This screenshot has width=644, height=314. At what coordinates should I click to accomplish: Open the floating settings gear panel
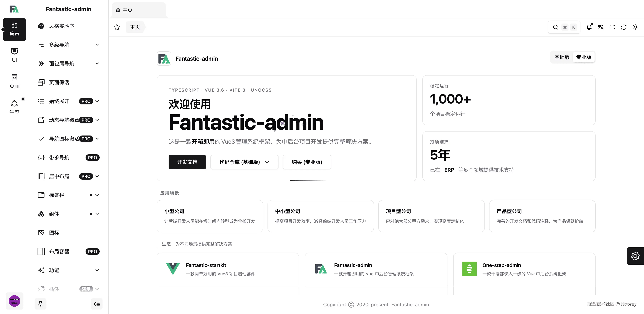[635, 256]
